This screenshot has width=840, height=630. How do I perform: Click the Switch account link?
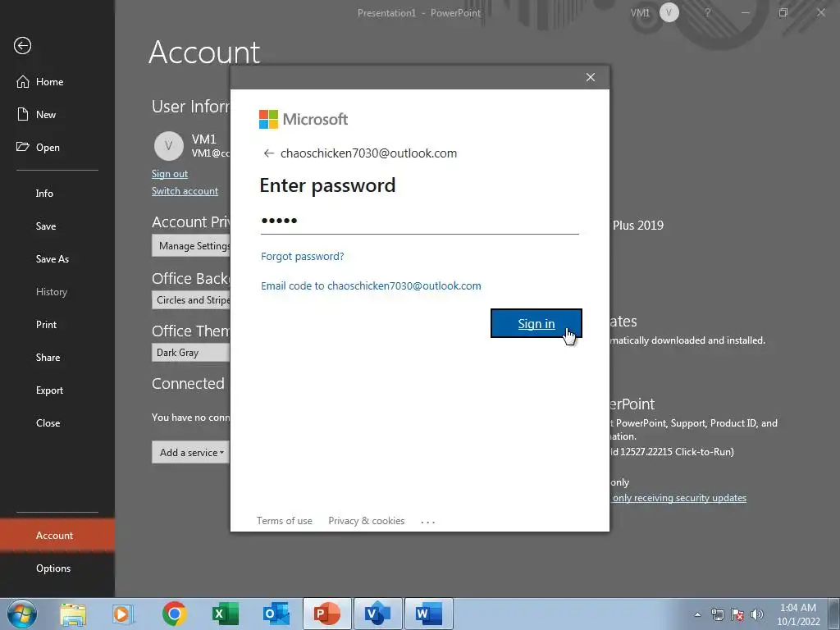tap(185, 191)
